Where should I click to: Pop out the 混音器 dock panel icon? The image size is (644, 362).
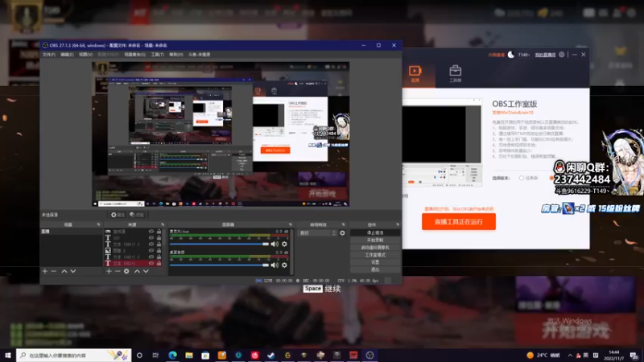click(x=291, y=224)
